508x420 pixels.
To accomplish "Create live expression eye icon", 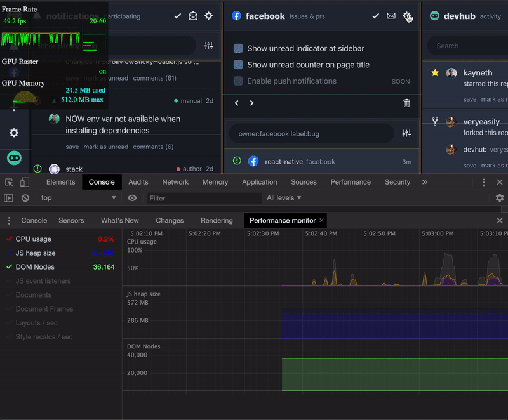I will [x=132, y=198].
